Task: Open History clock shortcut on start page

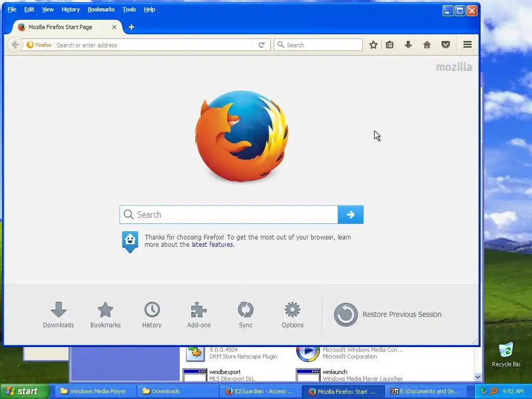Action: pyautogui.click(x=152, y=315)
